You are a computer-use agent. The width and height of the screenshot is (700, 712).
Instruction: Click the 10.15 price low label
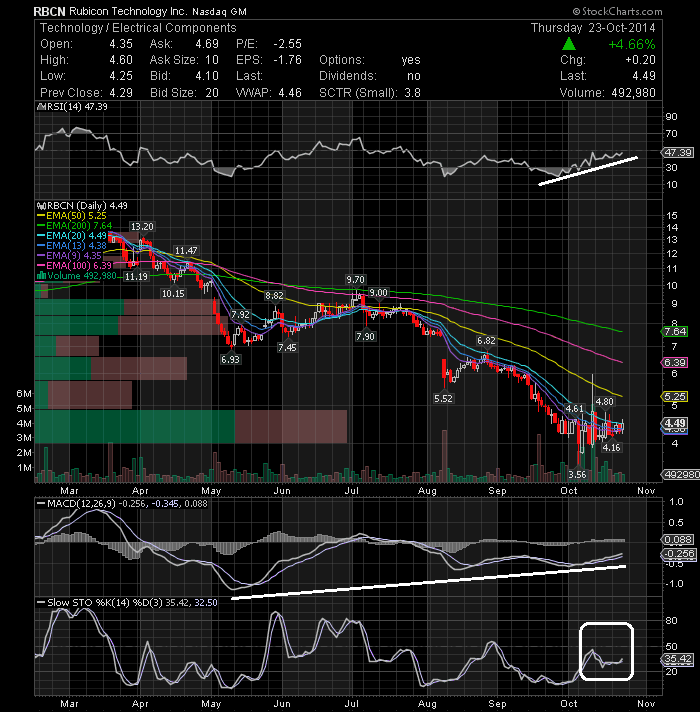click(x=173, y=293)
